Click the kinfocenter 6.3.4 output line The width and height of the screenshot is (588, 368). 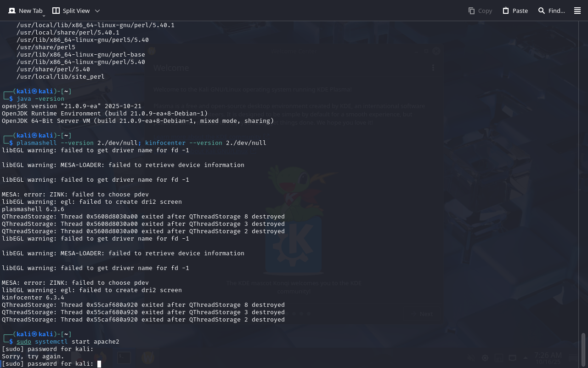point(33,298)
